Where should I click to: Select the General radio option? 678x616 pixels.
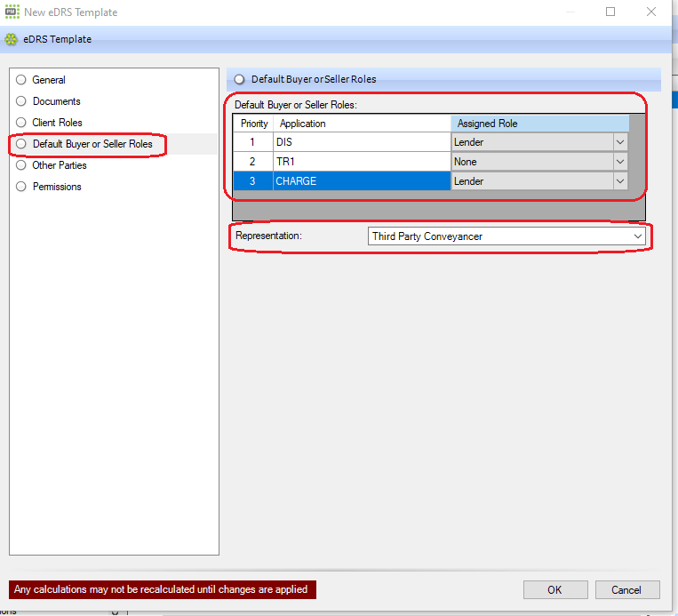pos(20,80)
